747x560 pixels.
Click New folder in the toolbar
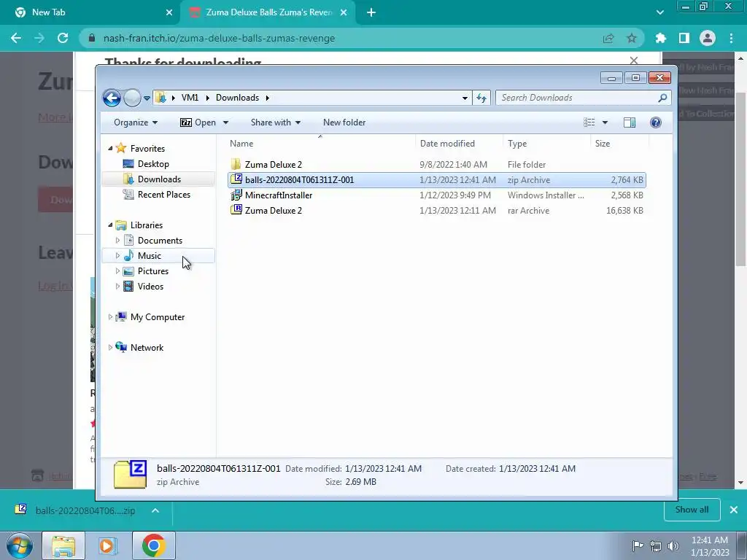[x=344, y=122]
